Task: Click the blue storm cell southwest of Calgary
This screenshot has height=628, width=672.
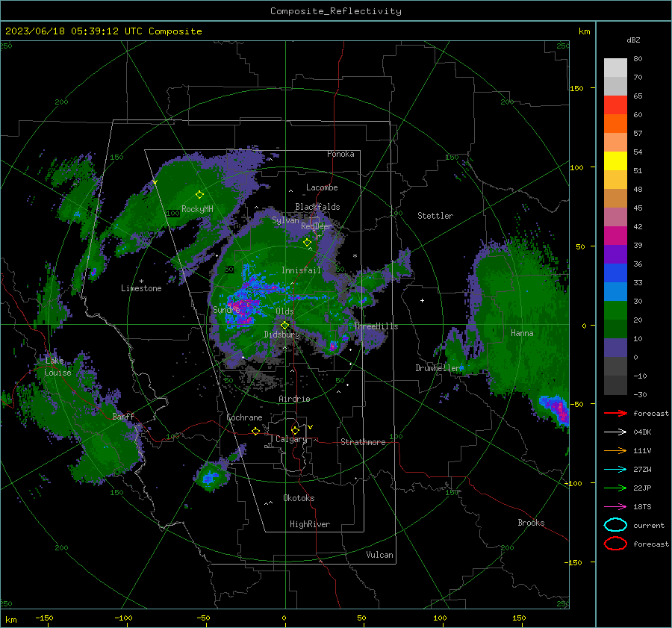Action: click(210, 476)
